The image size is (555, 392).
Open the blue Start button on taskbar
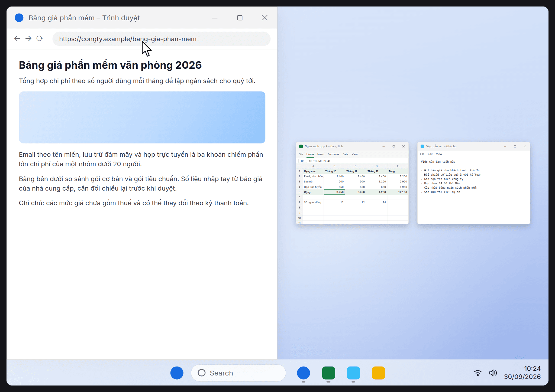(x=177, y=373)
